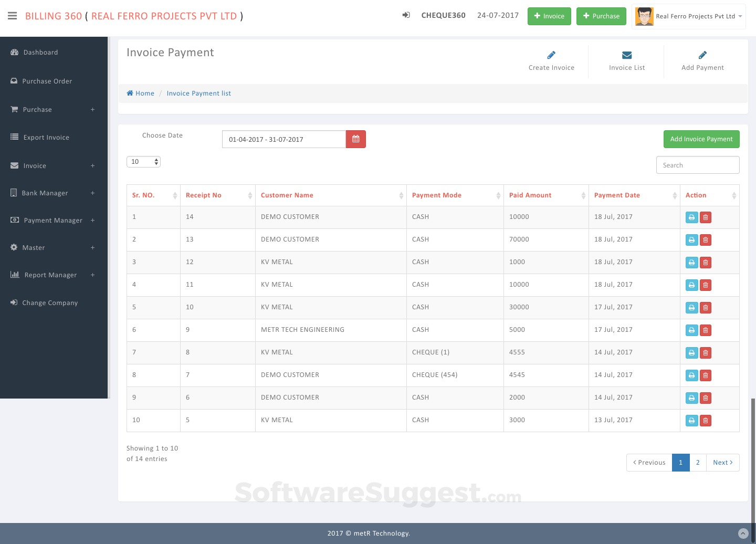This screenshot has width=756, height=544.
Task: Sort table by Paid Amount column
Action: [x=547, y=195]
